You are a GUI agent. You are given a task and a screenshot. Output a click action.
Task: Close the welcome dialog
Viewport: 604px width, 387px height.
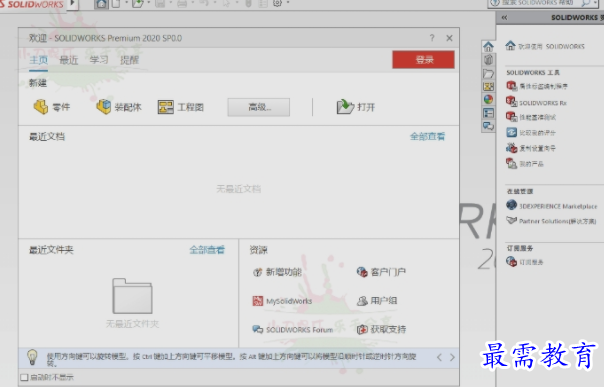(449, 38)
